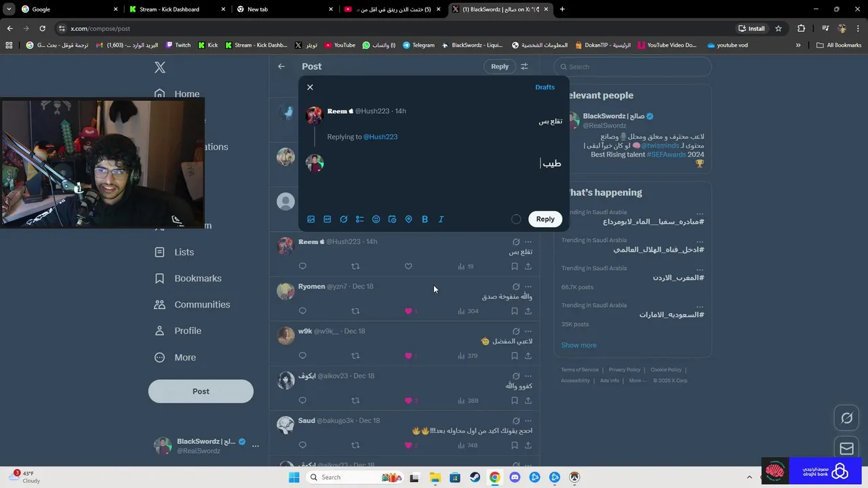
Task: Open the Messages floating button
Action: coord(846,449)
